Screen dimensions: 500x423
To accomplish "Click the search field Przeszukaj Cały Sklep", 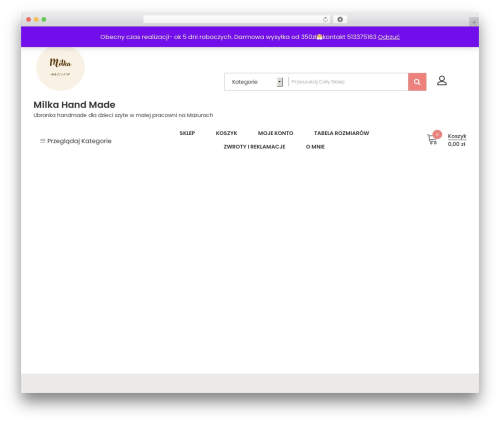I will point(348,82).
